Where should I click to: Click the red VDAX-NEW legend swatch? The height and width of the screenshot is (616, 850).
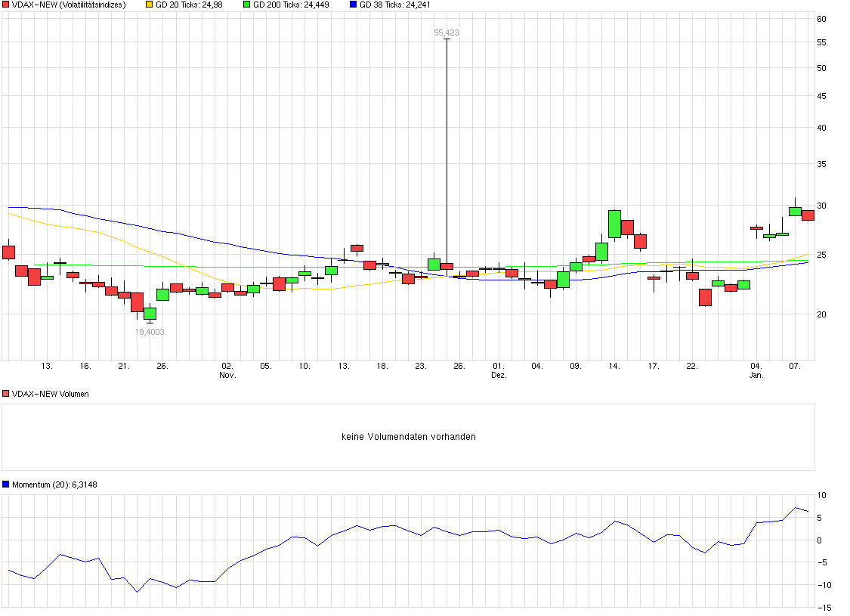point(6,5)
